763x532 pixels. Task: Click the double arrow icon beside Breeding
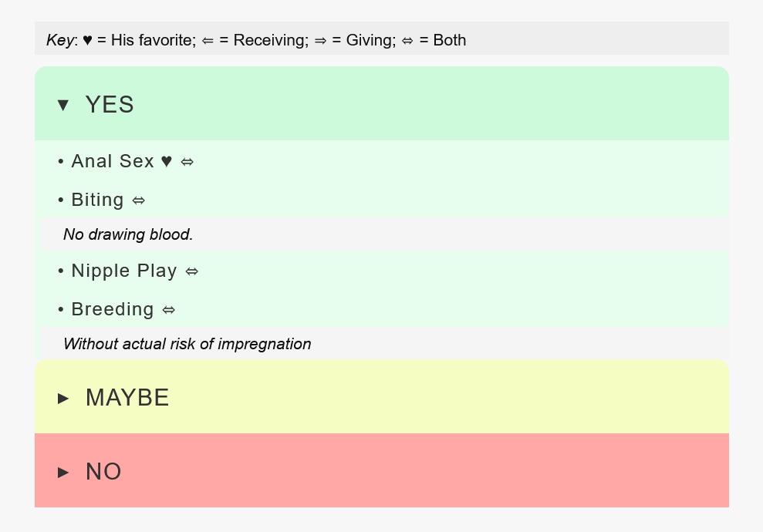(x=169, y=310)
